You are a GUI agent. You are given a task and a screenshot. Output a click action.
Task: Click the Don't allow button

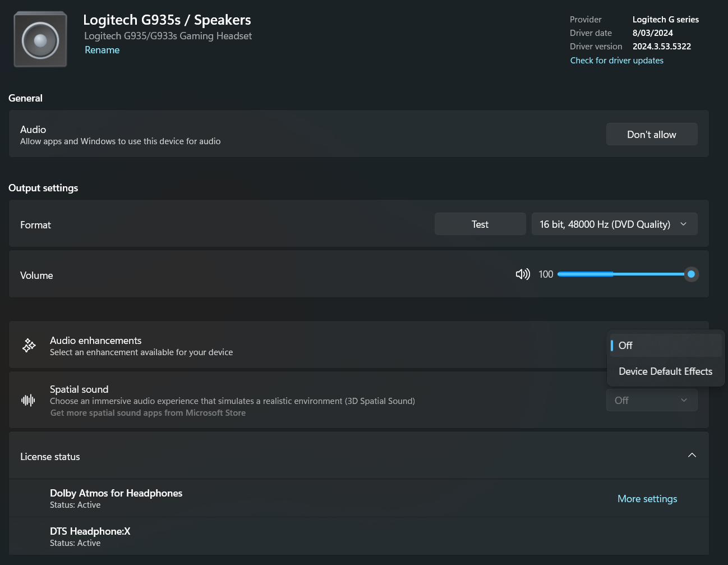[x=651, y=134]
